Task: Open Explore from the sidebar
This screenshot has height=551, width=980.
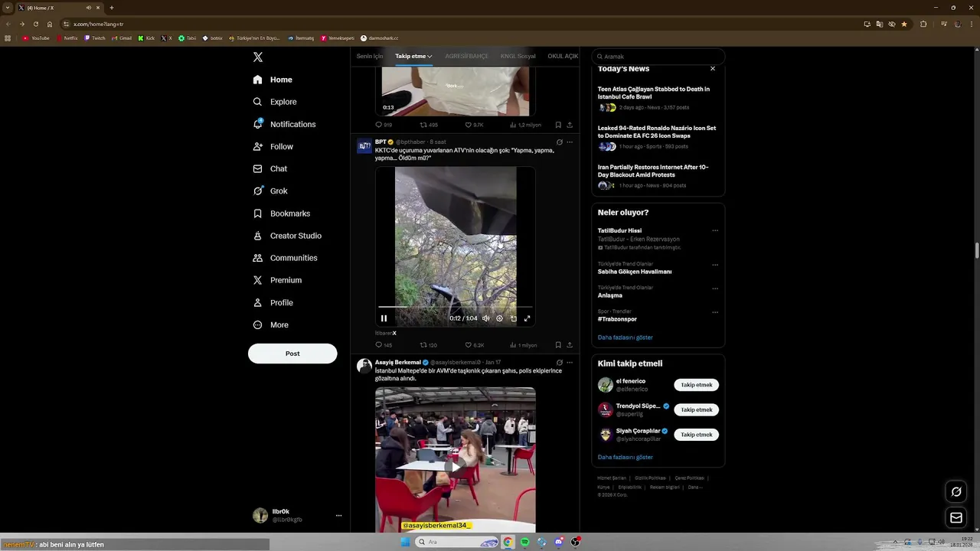Action: coord(274,102)
